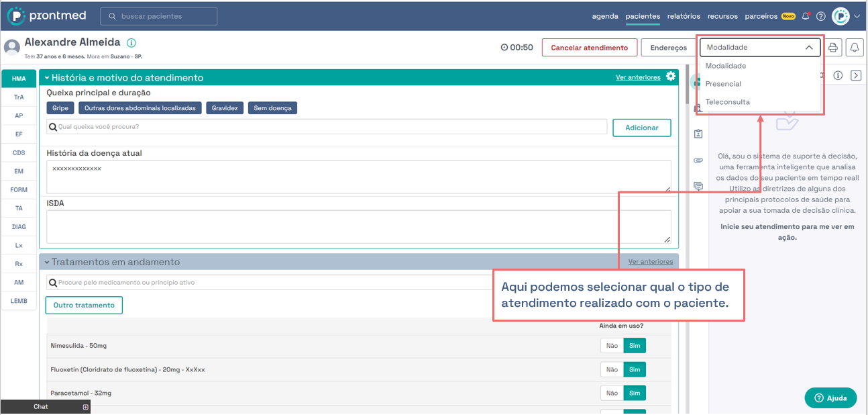Click the Ajuda help button
868x415 pixels.
click(x=830, y=398)
